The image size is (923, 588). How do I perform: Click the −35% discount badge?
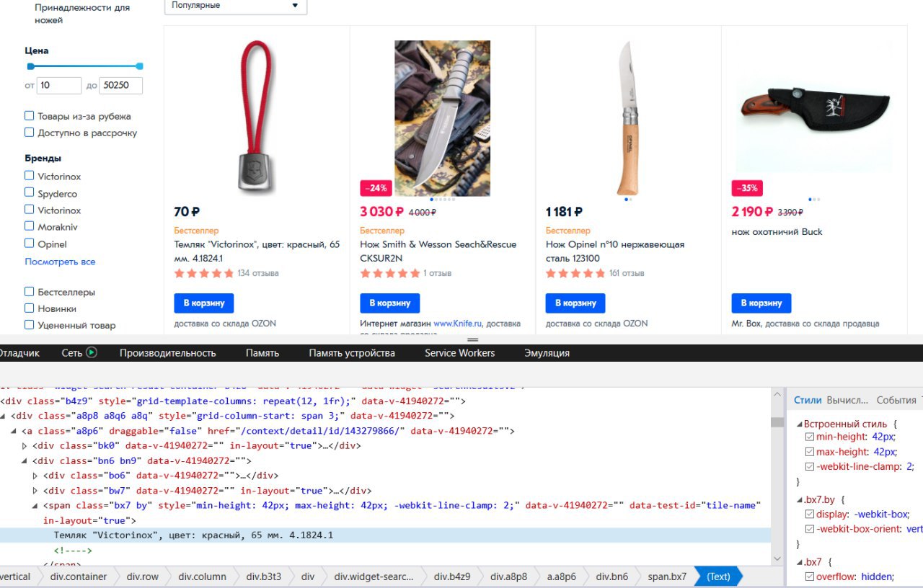tap(747, 188)
